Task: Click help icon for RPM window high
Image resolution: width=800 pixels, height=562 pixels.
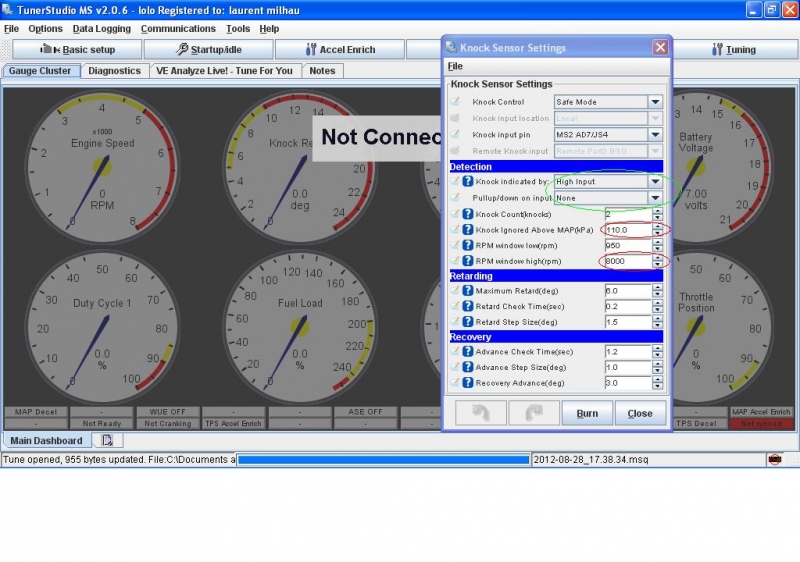Action: point(467,261)
